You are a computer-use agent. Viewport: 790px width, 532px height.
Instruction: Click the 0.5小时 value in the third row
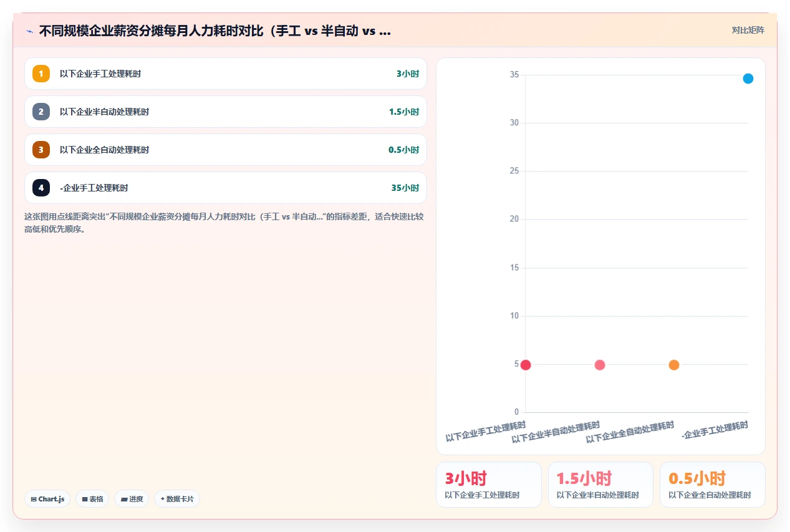coord(404,150)
